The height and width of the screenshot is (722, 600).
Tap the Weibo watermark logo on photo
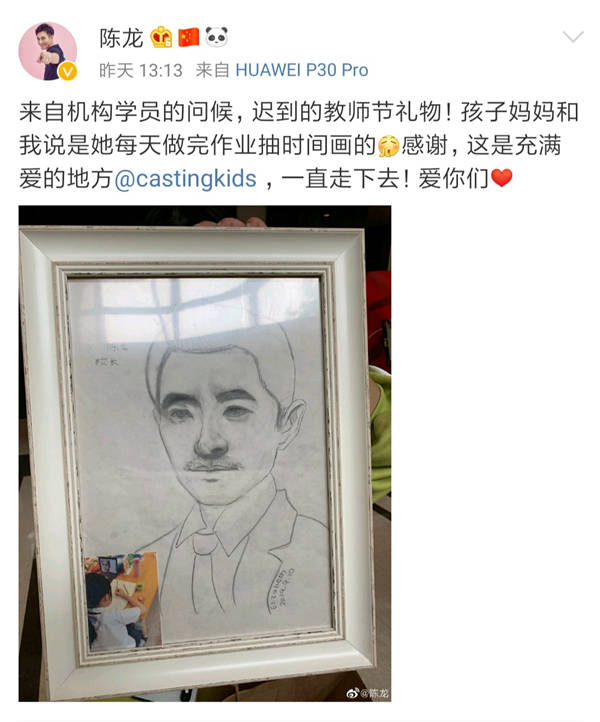pyautogui.click(x=352, y=693)
